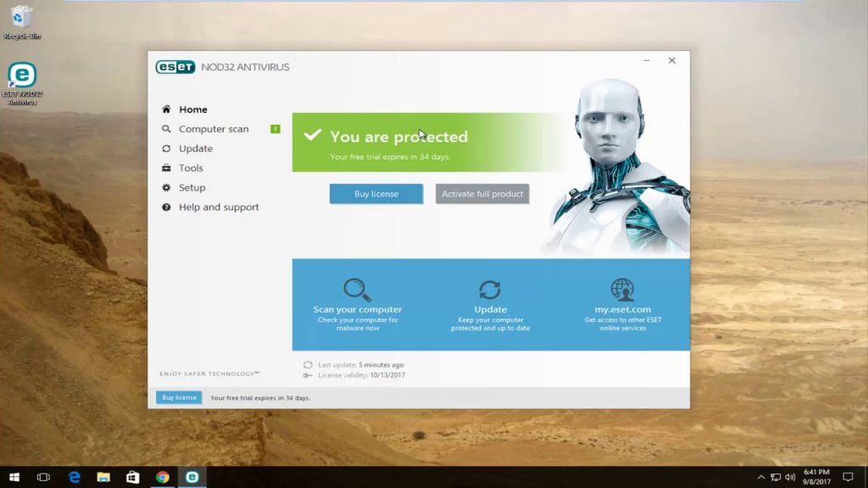Click the large magnifier scan icon
This screenshot has width=868, height=488.
pos(357,290)
